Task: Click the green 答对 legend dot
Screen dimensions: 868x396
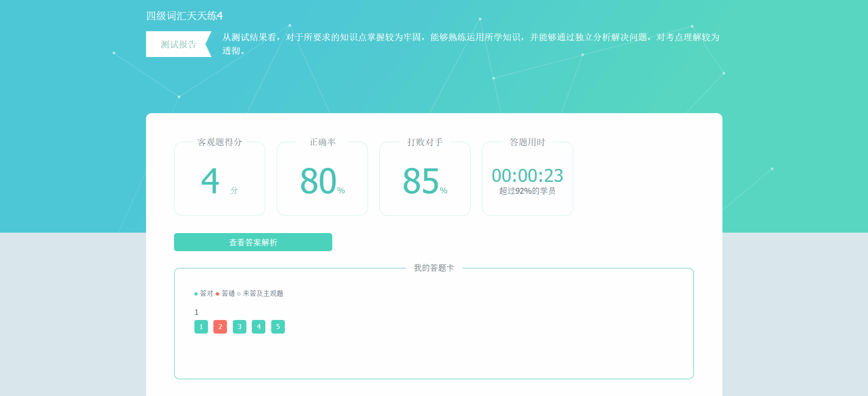Action: (196, 294)
